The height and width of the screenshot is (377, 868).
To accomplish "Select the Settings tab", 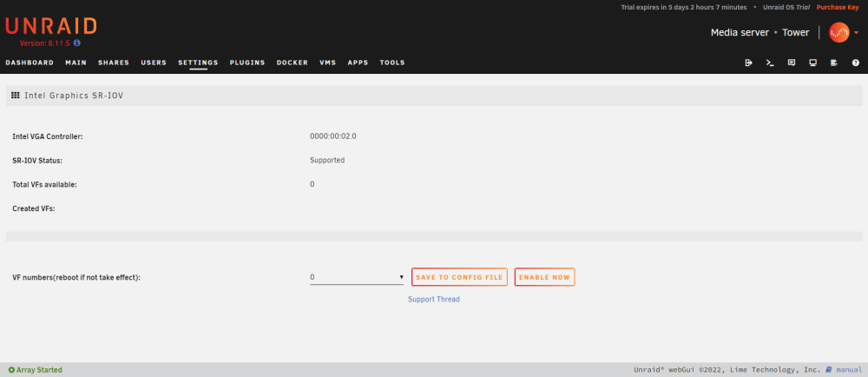I will click(198, 63).
